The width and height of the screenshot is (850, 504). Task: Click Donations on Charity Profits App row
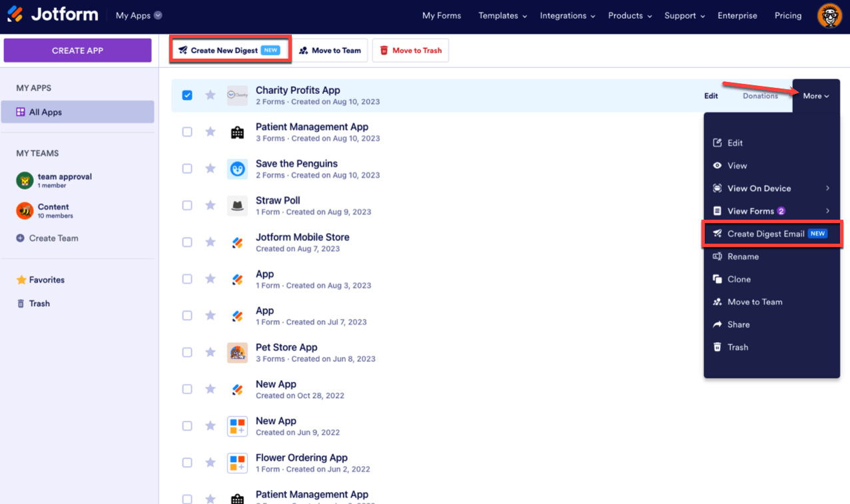pyautogui.click(x=761, y=96)
